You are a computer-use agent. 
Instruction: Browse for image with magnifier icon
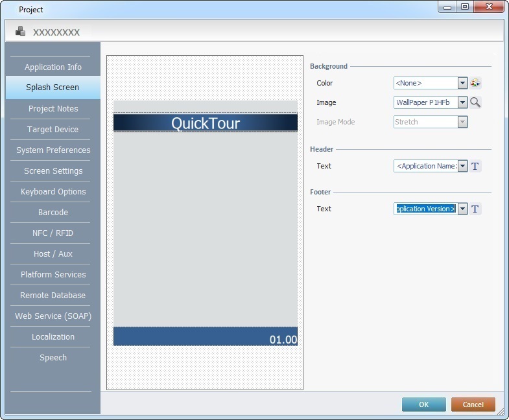(475, 102)
